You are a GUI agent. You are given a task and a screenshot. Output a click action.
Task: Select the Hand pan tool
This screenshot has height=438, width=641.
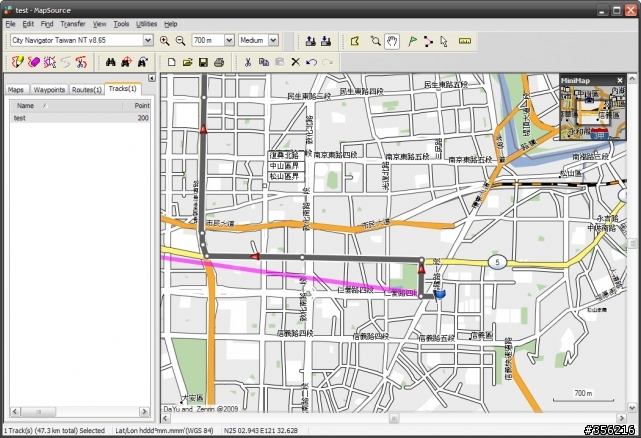coord(393,41)
